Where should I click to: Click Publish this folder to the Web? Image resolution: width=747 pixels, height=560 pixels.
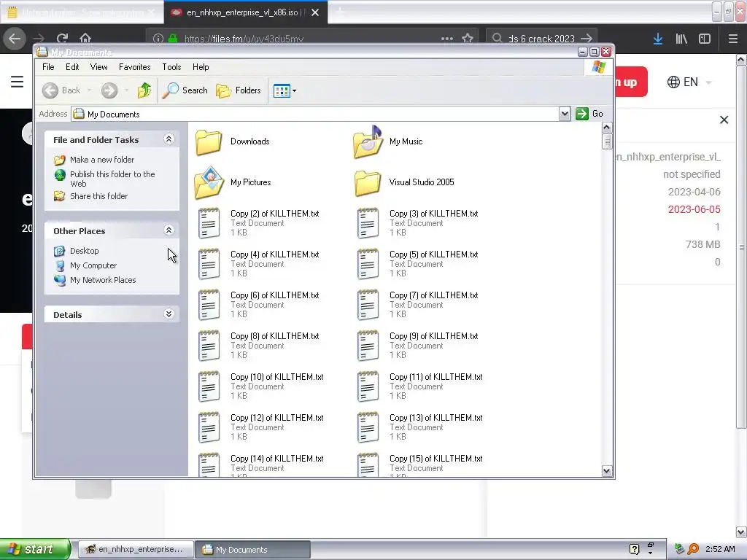click(x=112, y=179)
